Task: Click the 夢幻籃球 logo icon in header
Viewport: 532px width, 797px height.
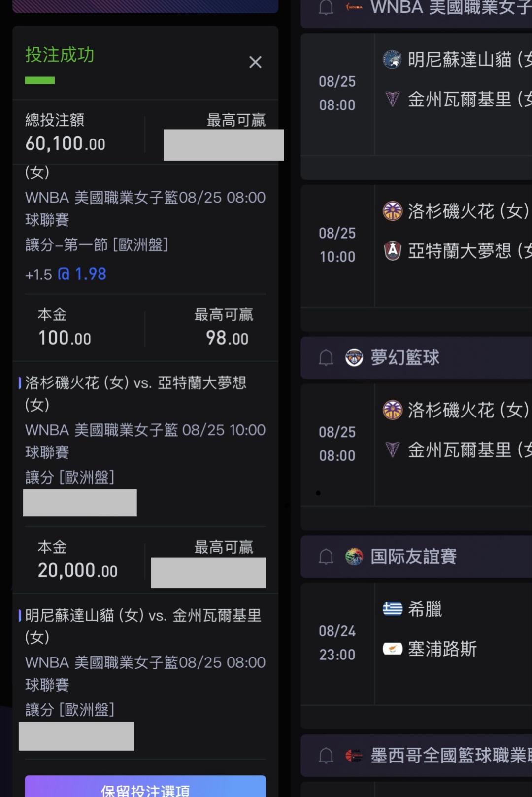Action: tap(354, 358)
